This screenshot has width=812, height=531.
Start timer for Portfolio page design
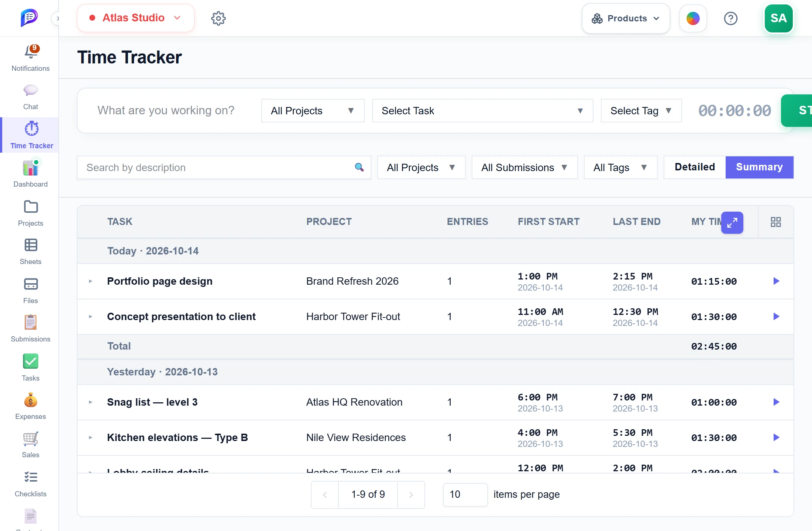776,281
